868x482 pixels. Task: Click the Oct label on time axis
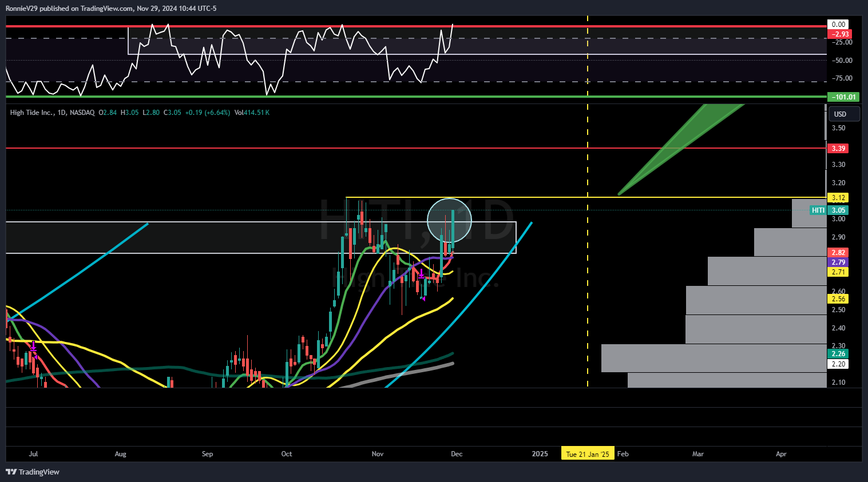pos(287,454)
